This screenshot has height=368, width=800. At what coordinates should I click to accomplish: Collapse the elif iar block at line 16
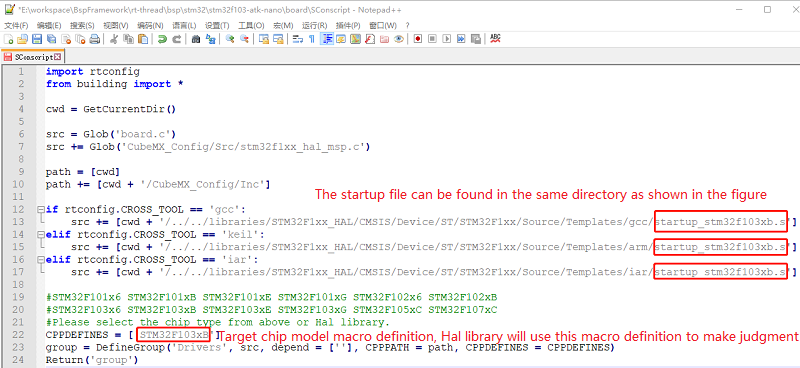click(40, 259)
